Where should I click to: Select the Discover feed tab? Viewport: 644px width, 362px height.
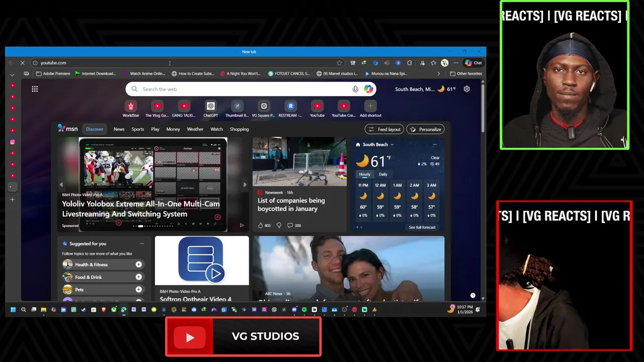[95, 129]
